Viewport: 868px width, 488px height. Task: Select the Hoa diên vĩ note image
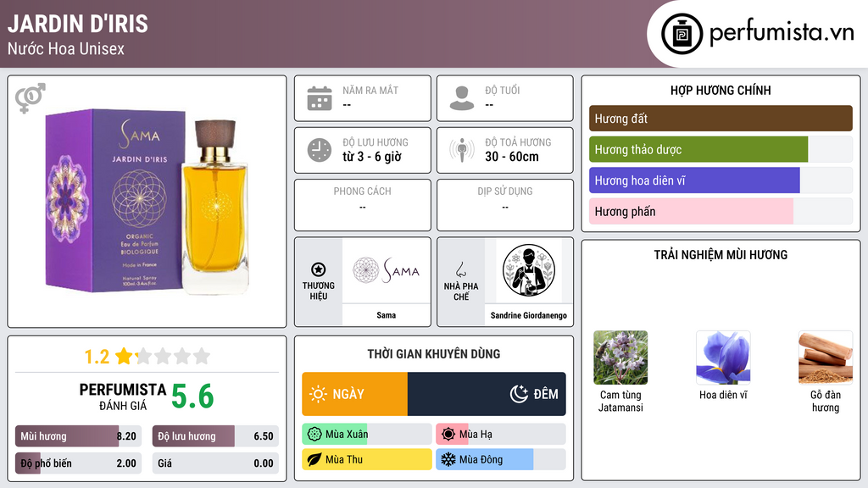click(x=723, y=358)
